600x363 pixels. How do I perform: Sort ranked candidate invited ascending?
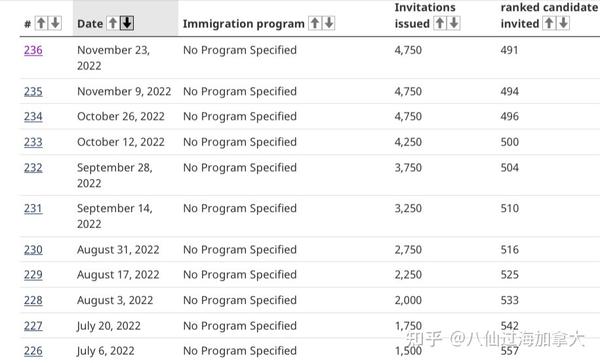549,23
